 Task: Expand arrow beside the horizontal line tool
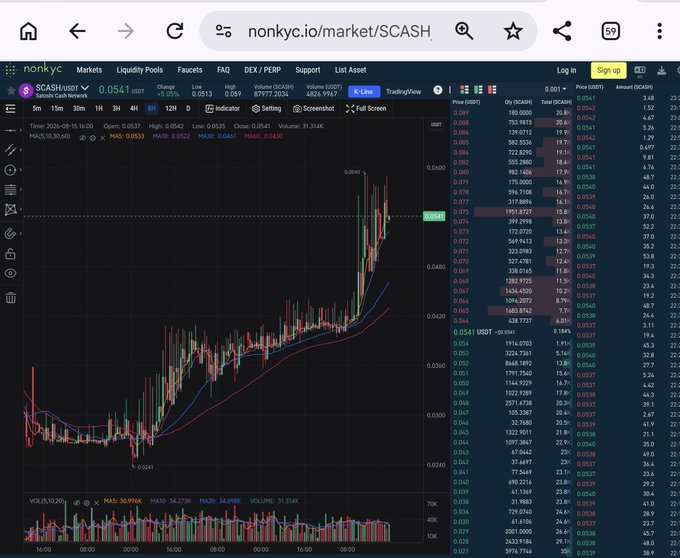(20, 131)
